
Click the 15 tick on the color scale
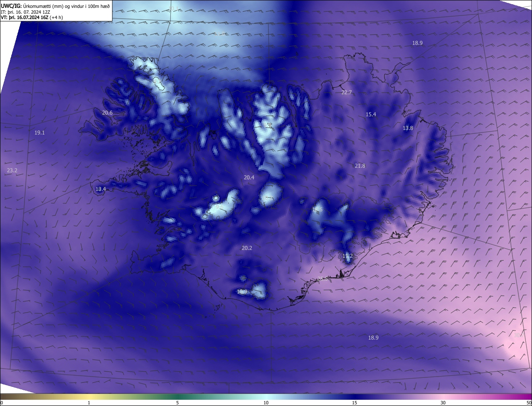[x=355, y=403]
